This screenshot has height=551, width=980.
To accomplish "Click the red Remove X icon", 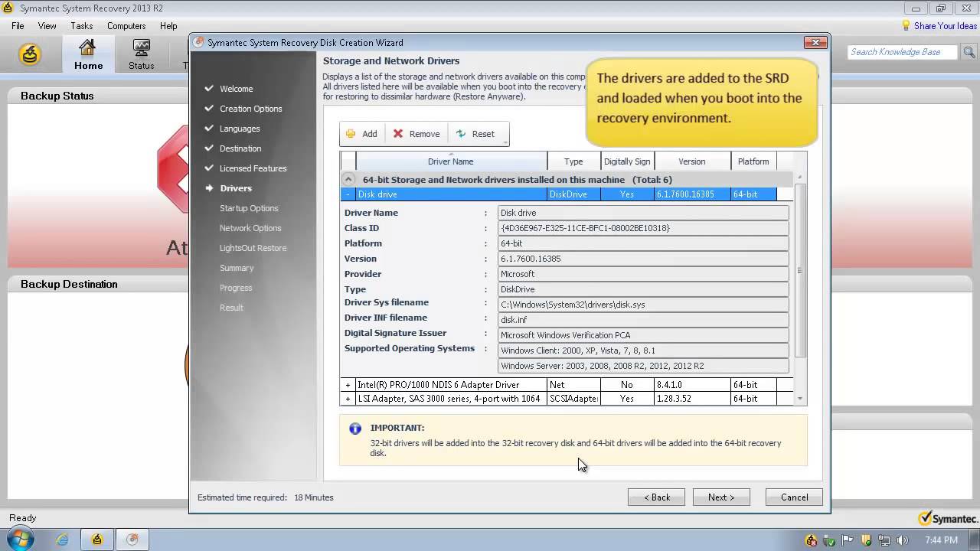I will pyautogui.click(x=398, y=134).
